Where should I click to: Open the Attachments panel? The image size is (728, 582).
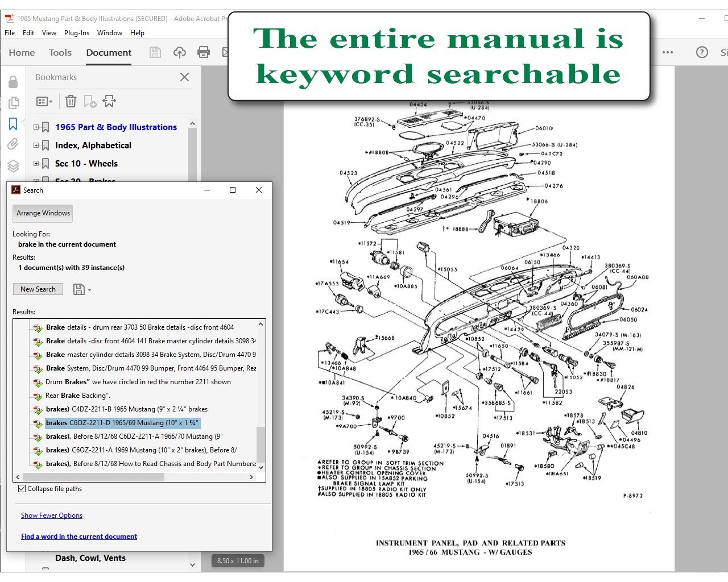pos(14,144)
